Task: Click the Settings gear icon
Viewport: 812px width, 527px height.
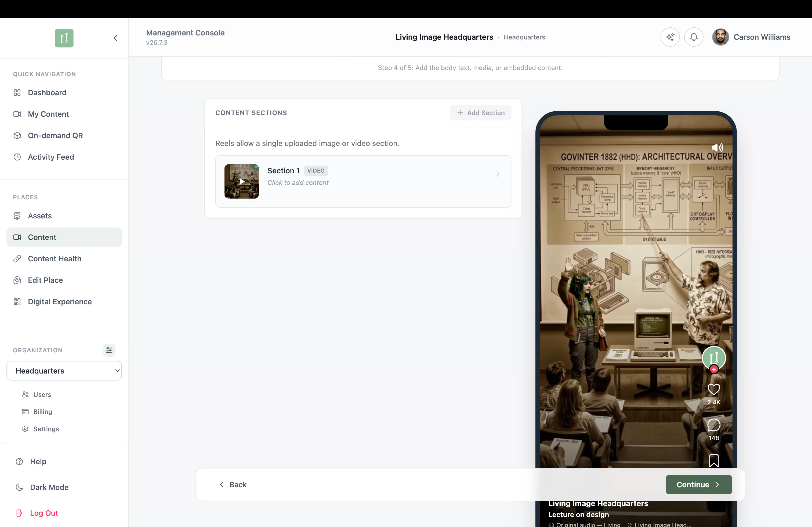Action: pyautogui.click(x=25, y=429)
